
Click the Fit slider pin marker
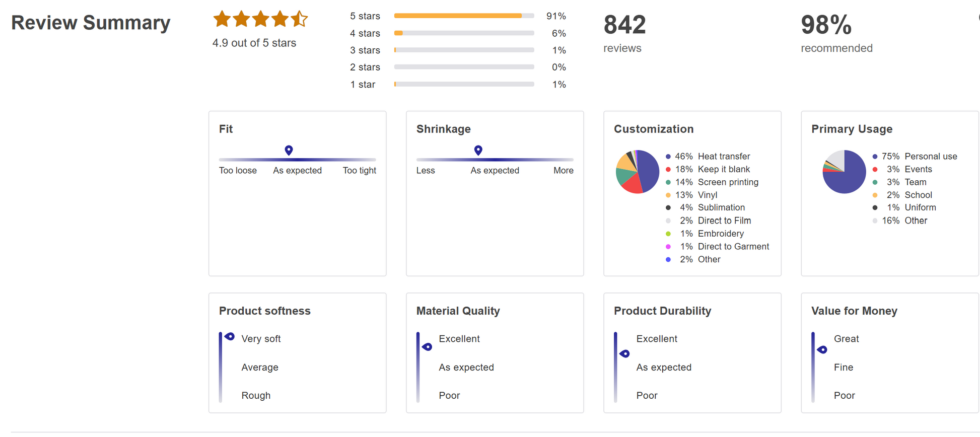tap(289, 150)
